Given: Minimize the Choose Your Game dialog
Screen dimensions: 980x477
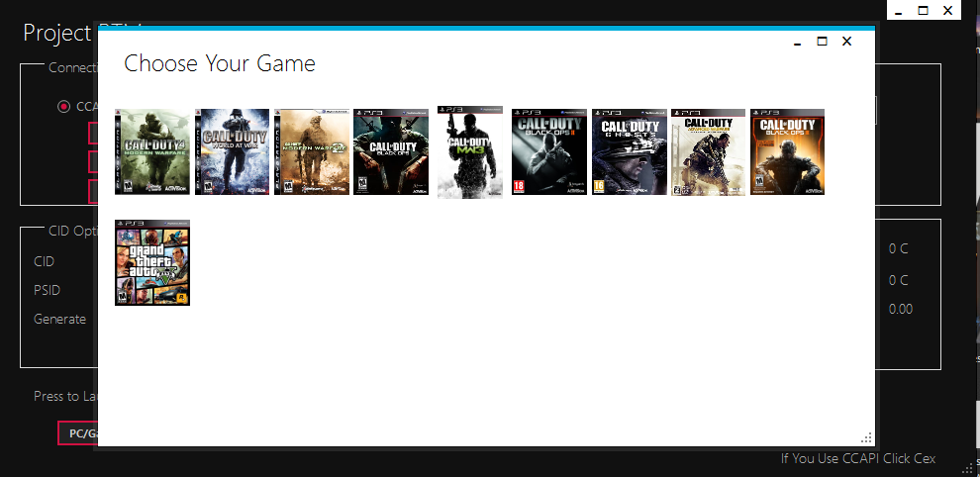Looking at the screenshot, I should (x=798, y=42).
